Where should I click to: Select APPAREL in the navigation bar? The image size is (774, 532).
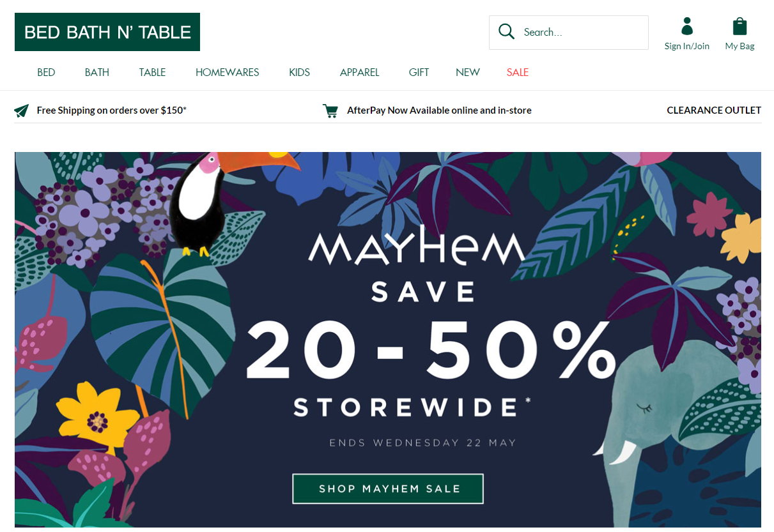click(x=359, y=72)
